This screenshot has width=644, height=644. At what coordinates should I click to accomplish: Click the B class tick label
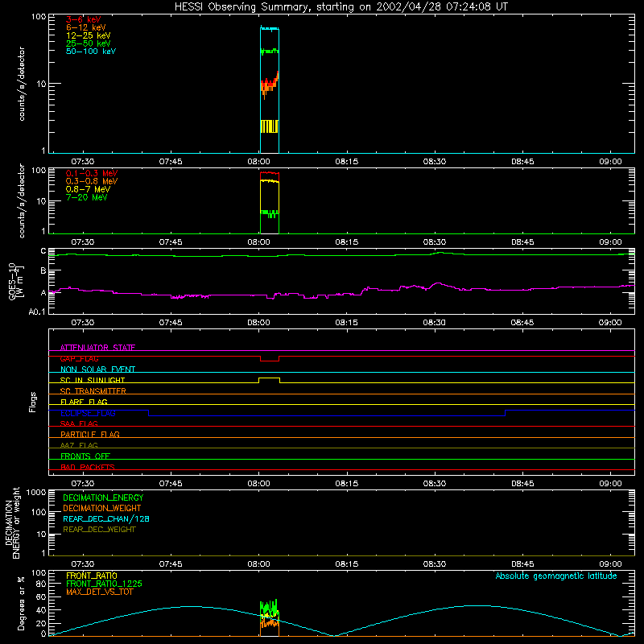pyautogui.click(x=43, y=270)
